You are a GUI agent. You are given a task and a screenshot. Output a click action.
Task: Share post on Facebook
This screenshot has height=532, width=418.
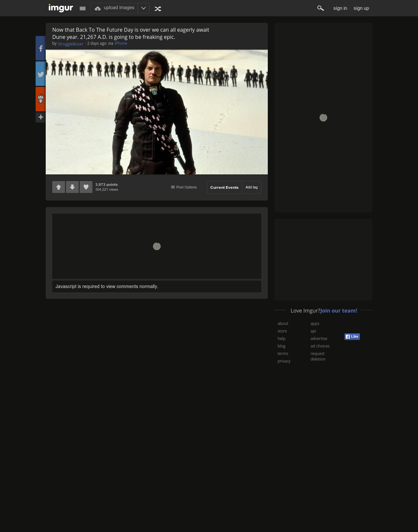(40, 48)
